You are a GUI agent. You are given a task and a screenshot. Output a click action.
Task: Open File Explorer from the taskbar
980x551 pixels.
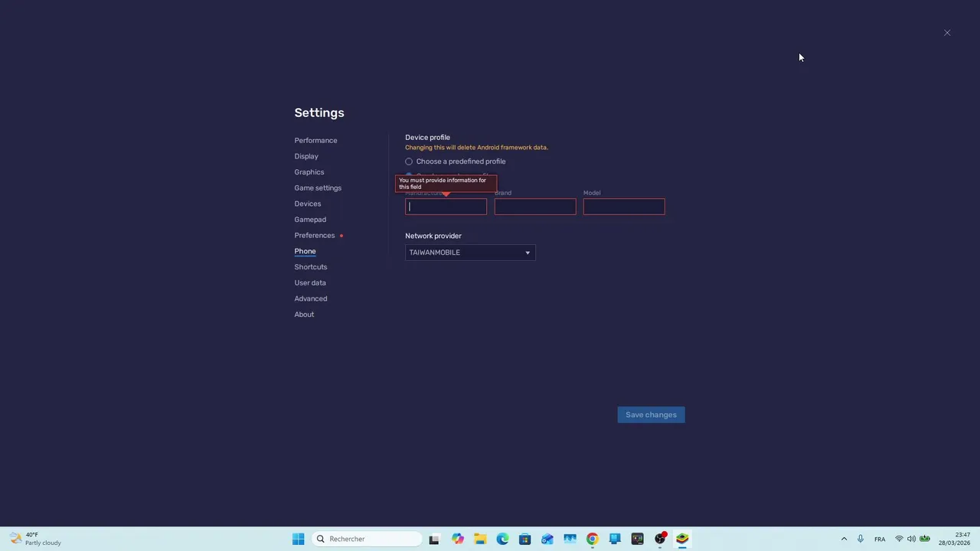(x=480, y=539)
